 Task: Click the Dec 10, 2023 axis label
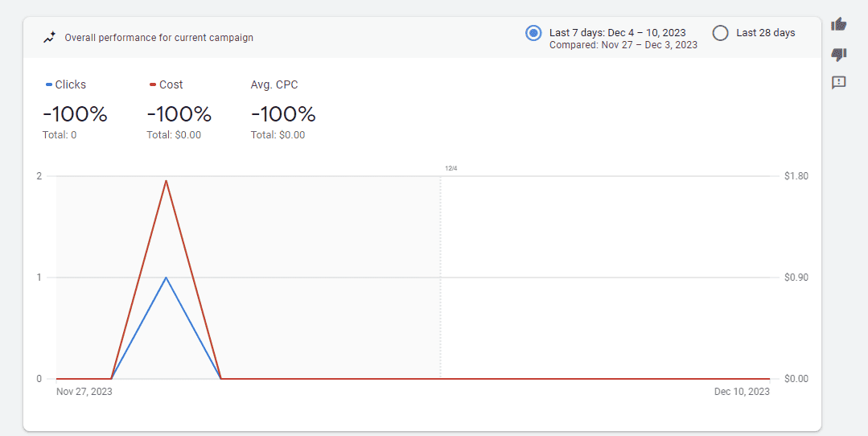[x=742, y=392]
